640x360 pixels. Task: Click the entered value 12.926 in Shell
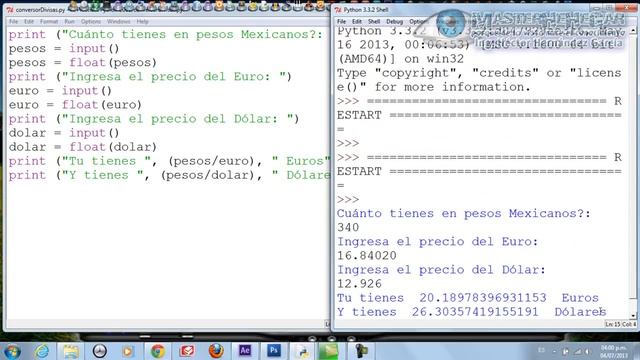tap(359, 284)
